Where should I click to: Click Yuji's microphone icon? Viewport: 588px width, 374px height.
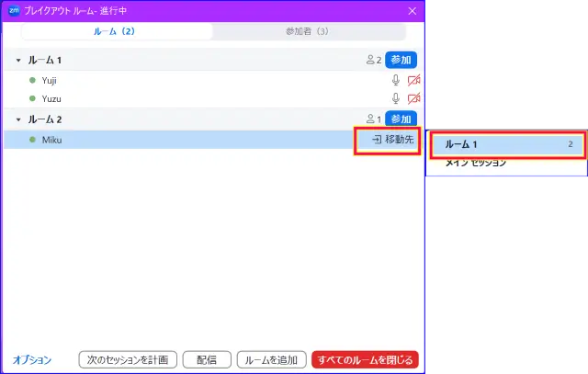[396, 80]
